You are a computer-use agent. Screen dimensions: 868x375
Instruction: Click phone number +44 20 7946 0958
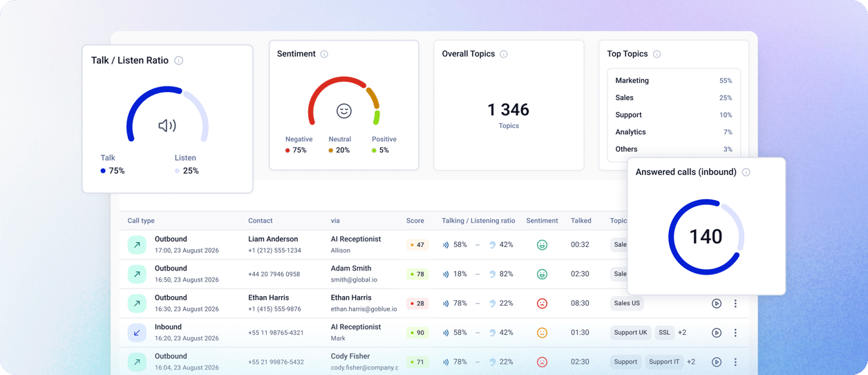pyautogui.click(x=274, y=275)
